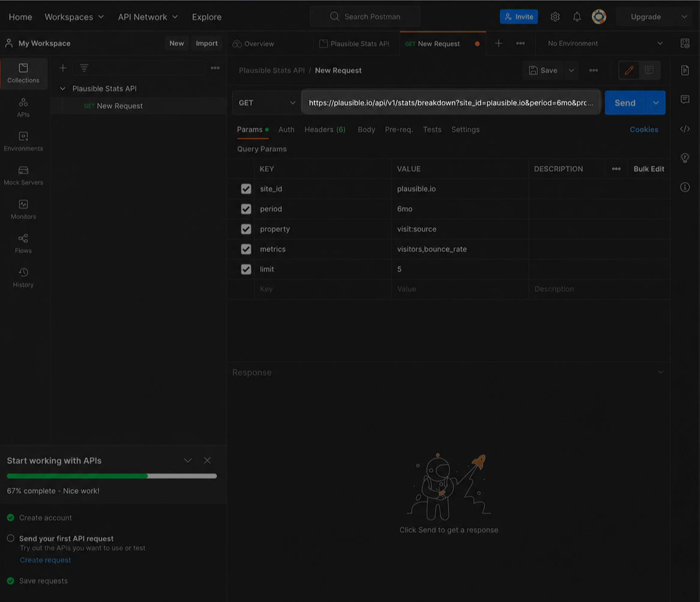Open the Overview tab
Screen dimensions: 700x602
[254, 44]
